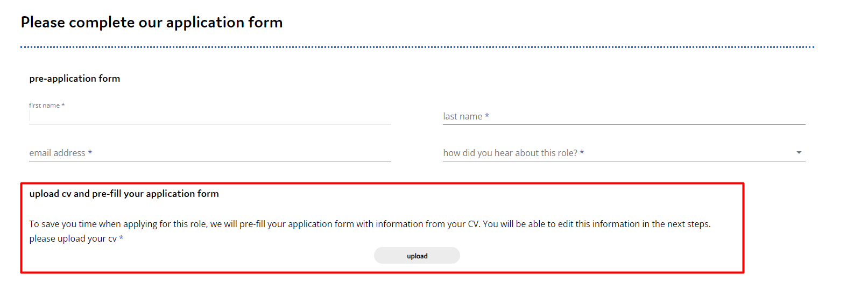
Task: Click the upload button for your CV
Action: [x=417, y=256]
